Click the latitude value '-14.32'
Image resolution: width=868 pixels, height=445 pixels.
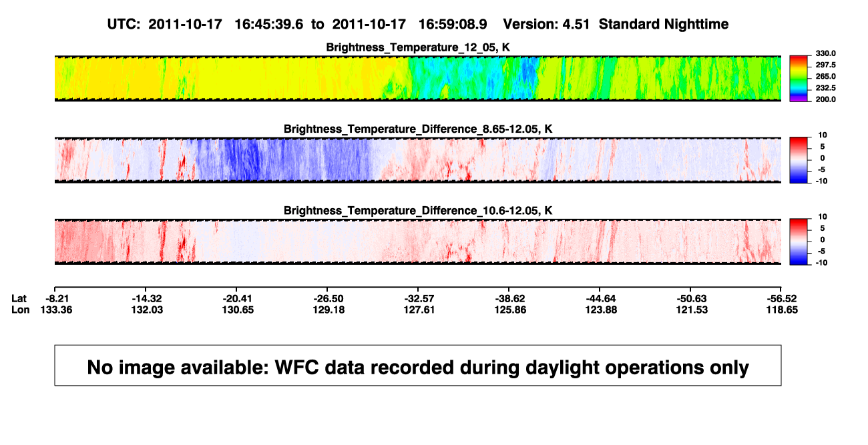[x=147, y=298]
